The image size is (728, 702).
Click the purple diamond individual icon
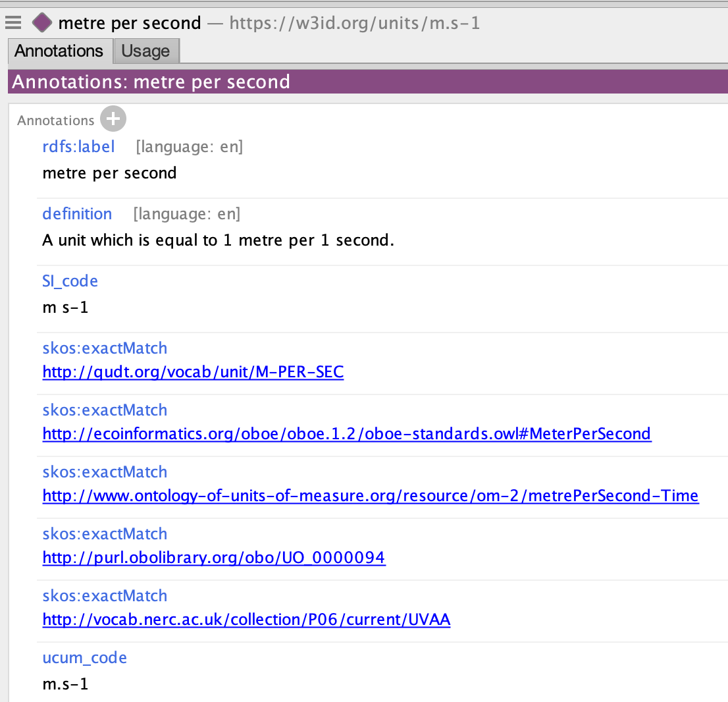click(x=42, y=23)
